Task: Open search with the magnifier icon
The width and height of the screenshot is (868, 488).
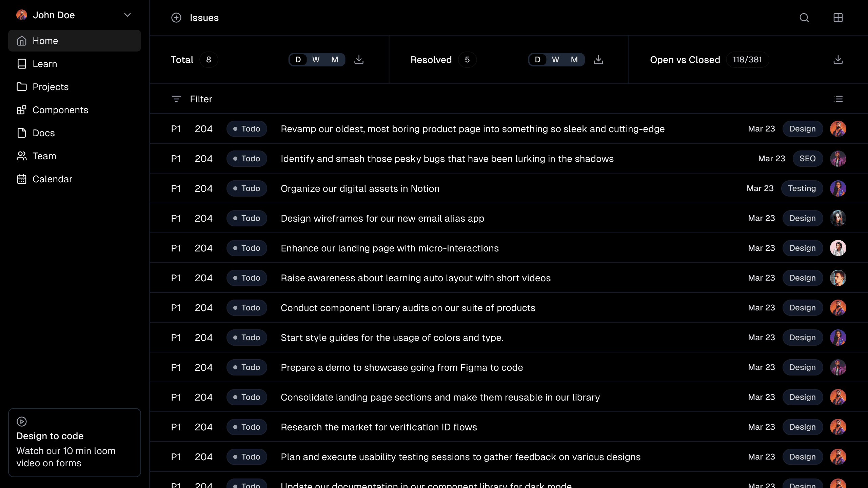Action: click(x=804, y=18)
